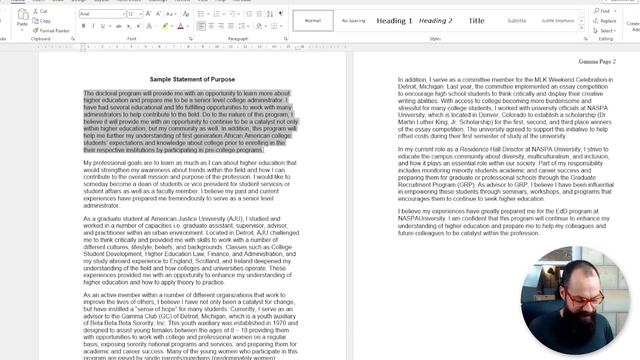Apply the Heading 2 style
640x360 pixels.
click(436, 20)
